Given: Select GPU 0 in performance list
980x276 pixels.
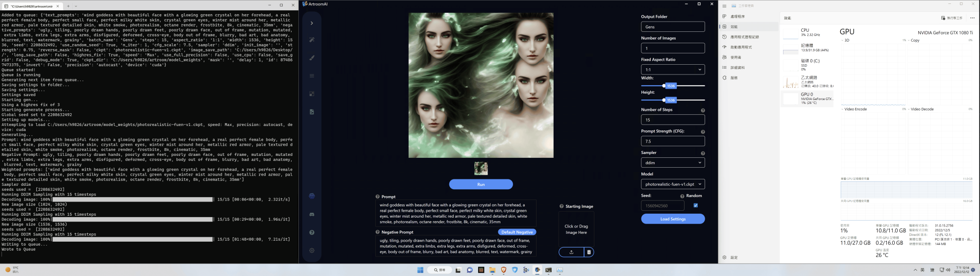Looking at the screenshot, I should click(807, 98).
